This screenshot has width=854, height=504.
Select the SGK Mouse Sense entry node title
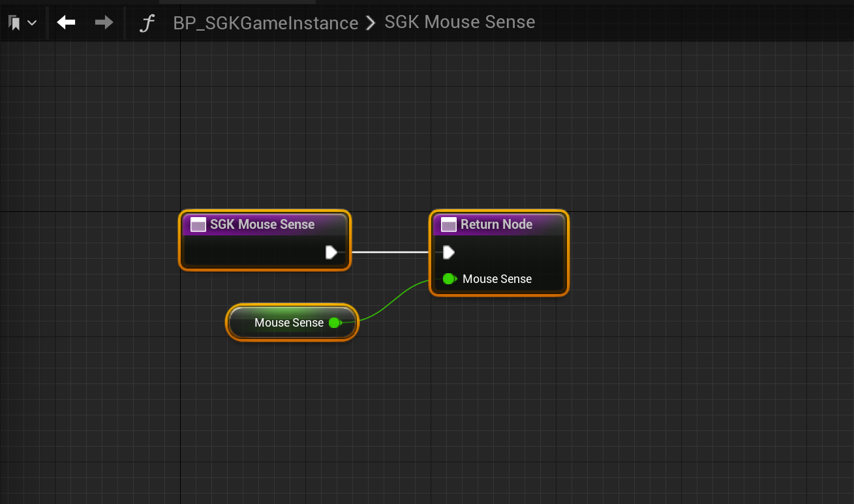point(262,224)
